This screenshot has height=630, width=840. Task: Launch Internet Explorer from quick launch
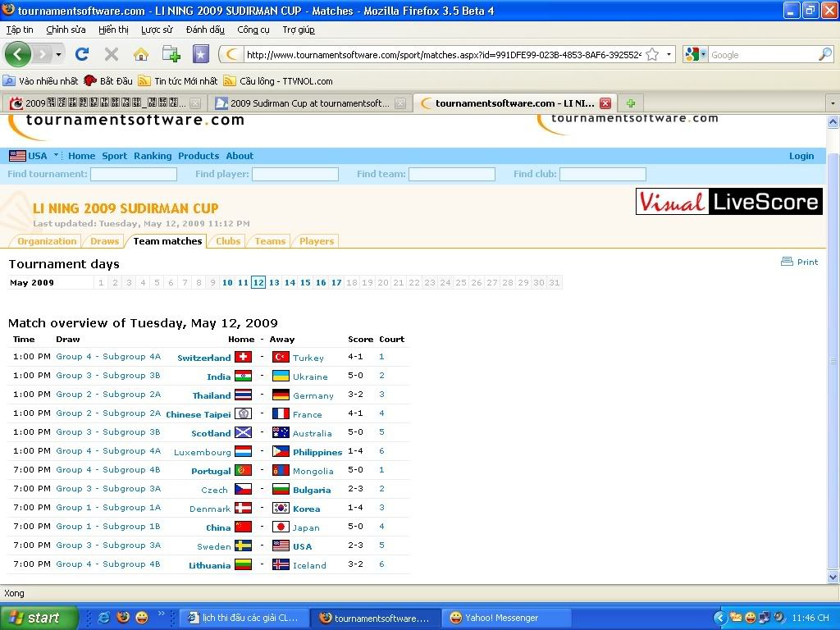point(104,618)
